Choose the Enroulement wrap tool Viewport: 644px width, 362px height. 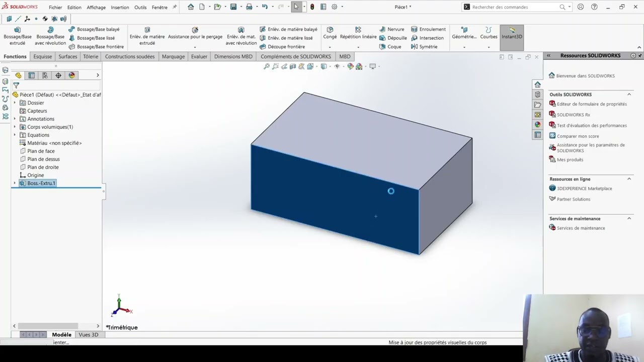(x=428, y=29)
